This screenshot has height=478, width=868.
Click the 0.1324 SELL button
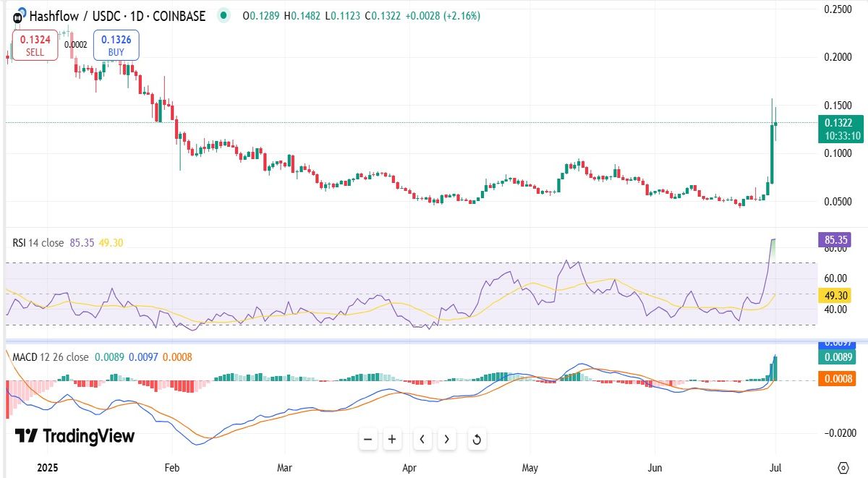35,45
